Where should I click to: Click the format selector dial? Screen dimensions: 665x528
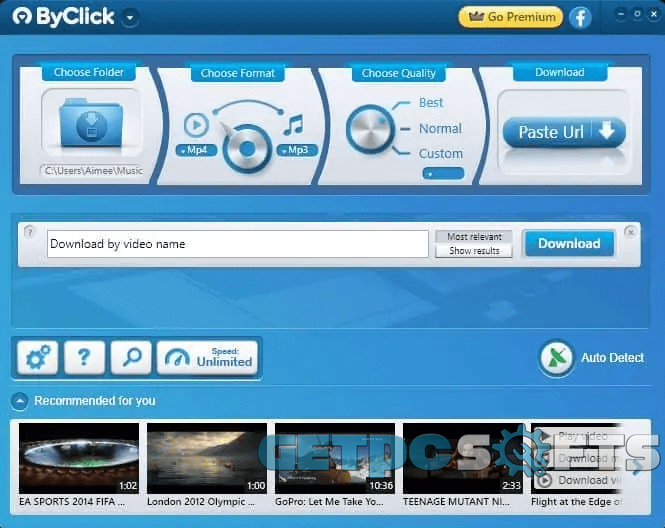[247, 148]
